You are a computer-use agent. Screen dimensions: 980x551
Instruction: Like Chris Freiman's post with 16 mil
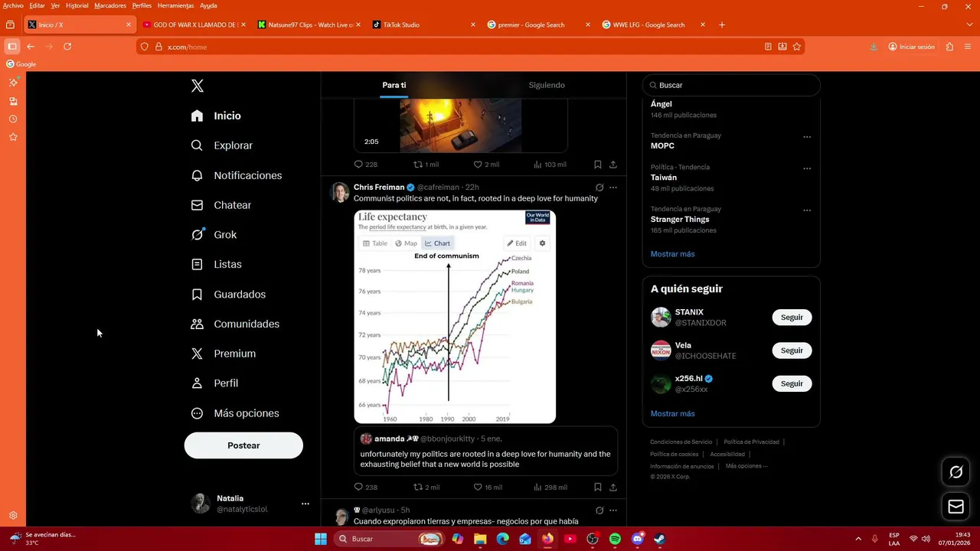point(488,487)
